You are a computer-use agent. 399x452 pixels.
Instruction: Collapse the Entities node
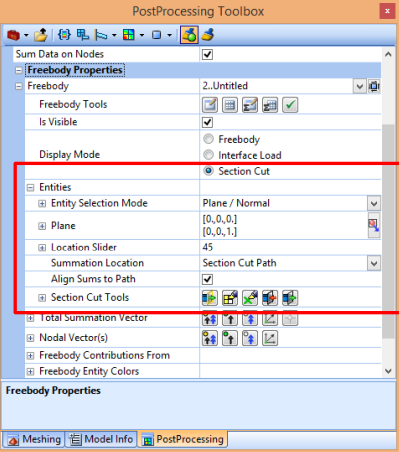click(x=30, y=188)
